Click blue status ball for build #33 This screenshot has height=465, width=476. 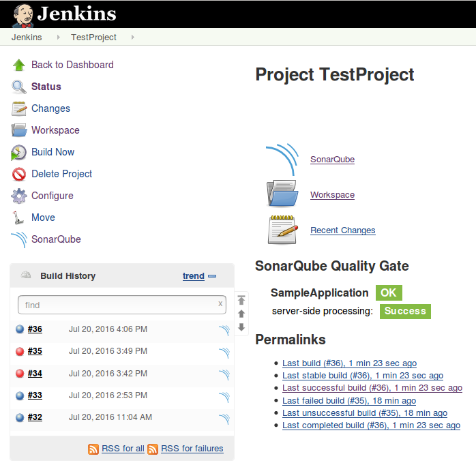click(20, 395)
